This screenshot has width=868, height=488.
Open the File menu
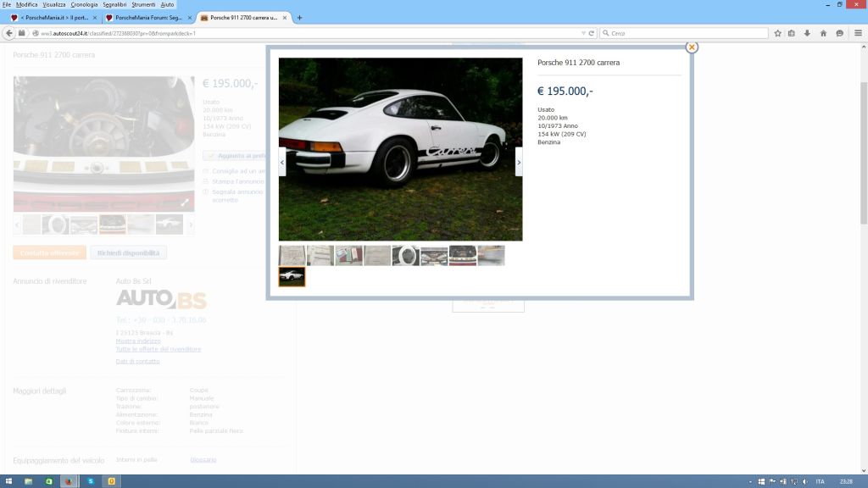point(7,4)
